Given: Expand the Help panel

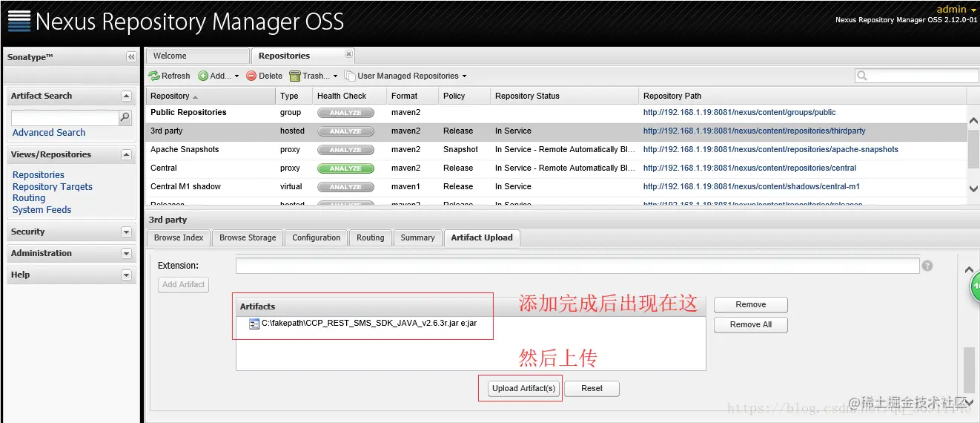Looking at the screenshot, I should coord(126,275).
